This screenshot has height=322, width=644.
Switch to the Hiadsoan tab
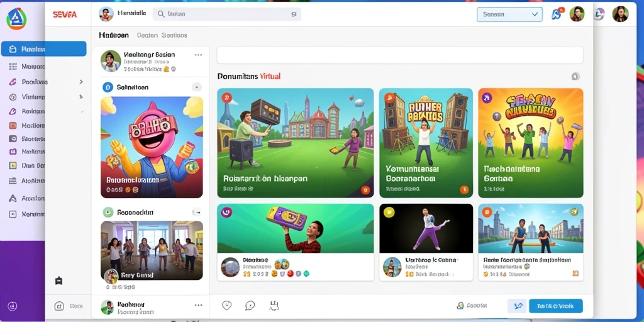coord(114,35)
